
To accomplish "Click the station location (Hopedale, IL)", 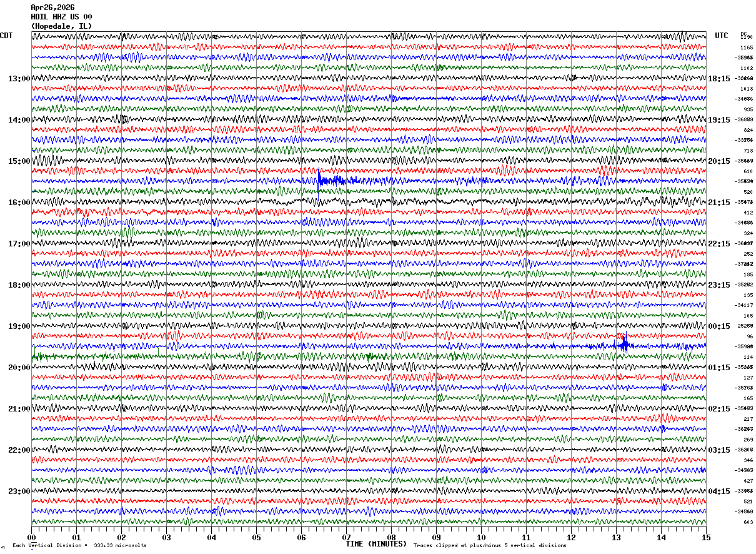I will 61,26.
